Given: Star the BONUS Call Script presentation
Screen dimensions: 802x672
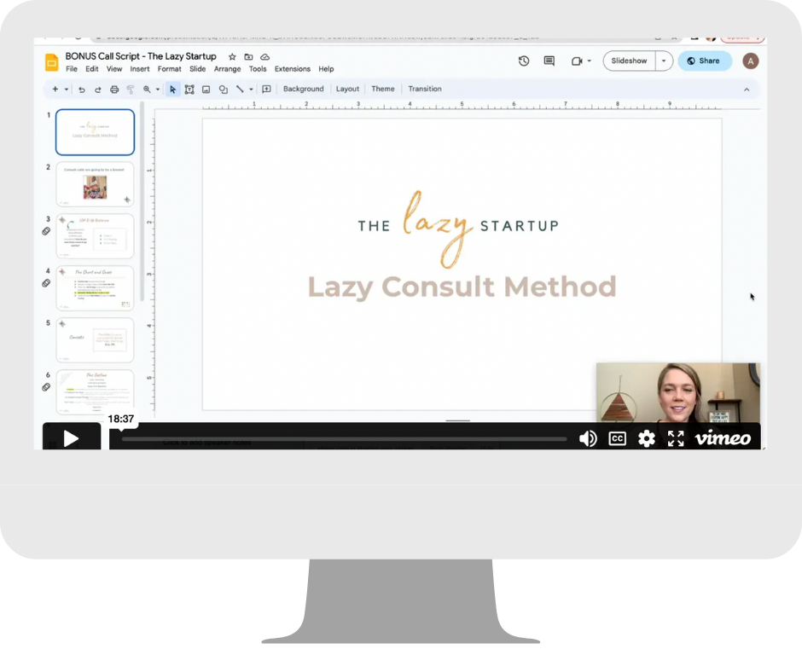Looking at the screenshot, I should click(232, 57).
